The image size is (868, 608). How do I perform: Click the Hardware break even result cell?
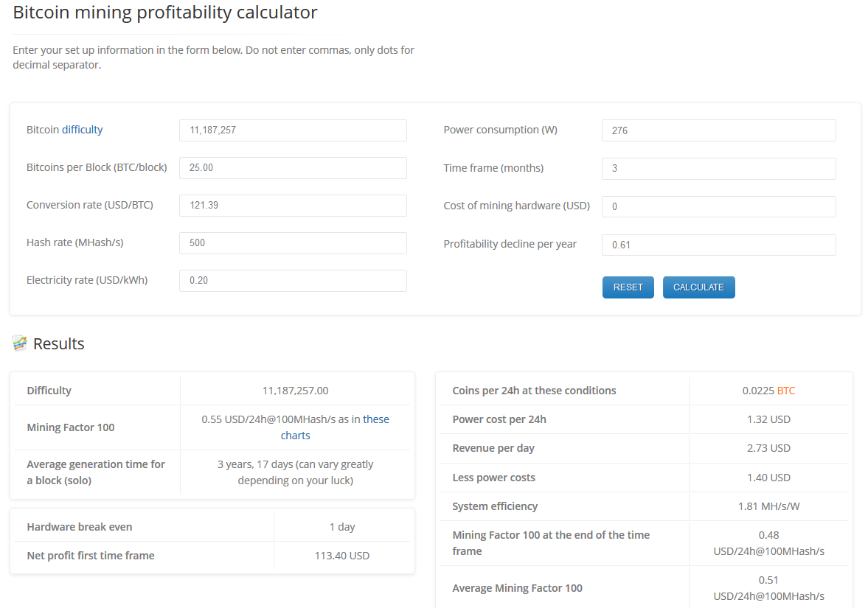point(342,527)
